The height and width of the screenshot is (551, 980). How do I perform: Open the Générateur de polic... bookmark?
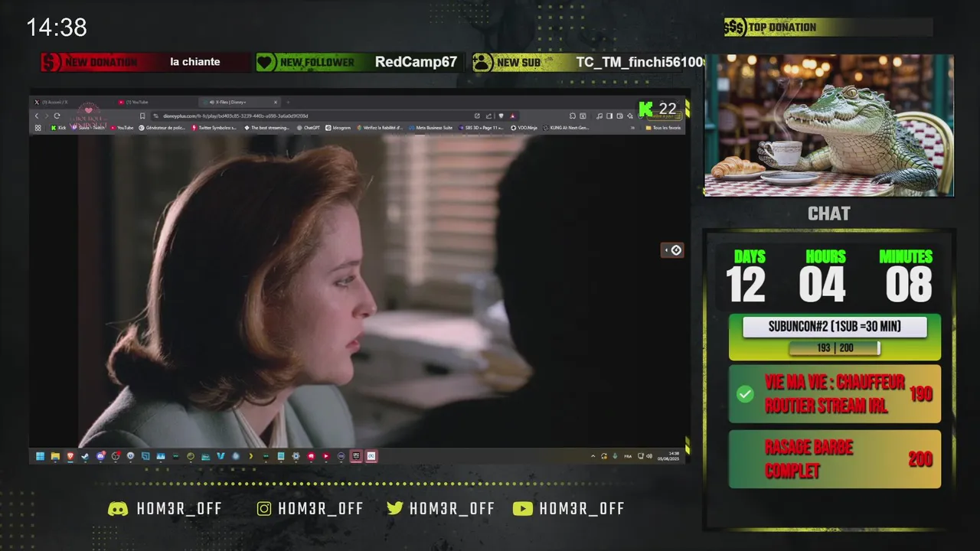162,128
